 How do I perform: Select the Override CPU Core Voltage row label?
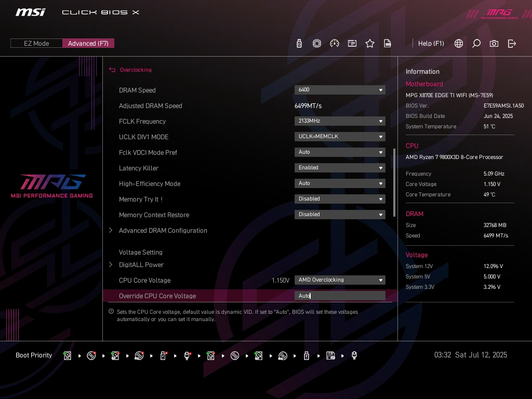157,296
